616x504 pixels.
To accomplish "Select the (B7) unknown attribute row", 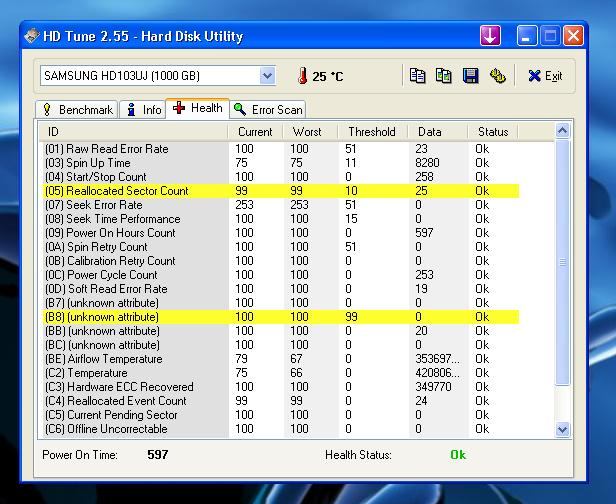I will coord(281,303).
